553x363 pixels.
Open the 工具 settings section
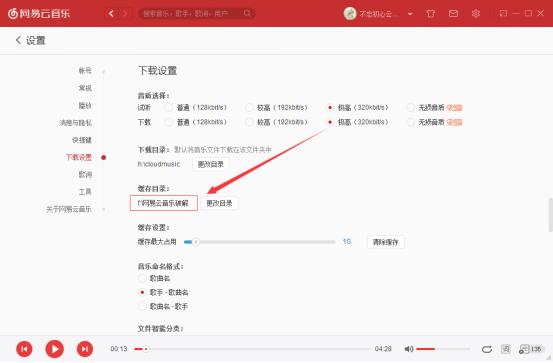[x=85, y=192]
